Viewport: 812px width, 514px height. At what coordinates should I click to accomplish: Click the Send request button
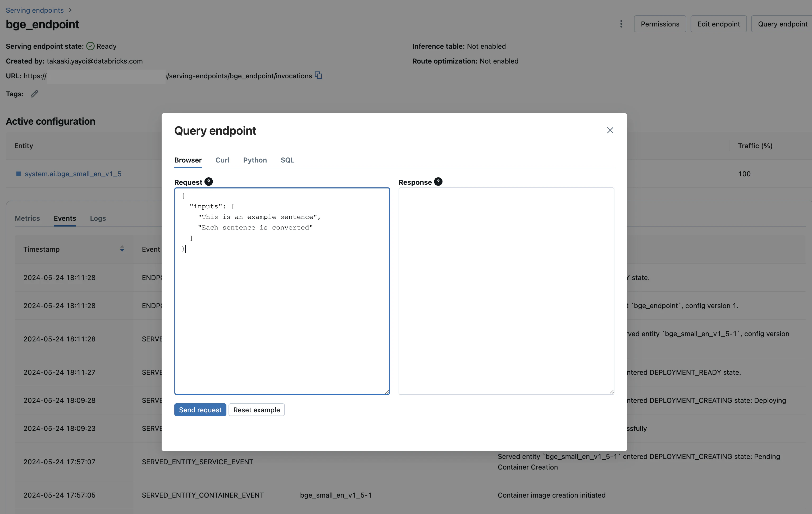point(200,410)
